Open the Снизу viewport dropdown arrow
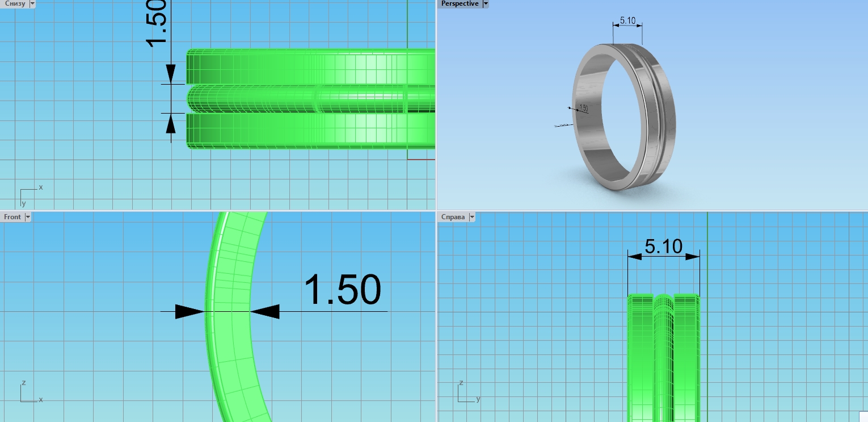 point(32,3)
